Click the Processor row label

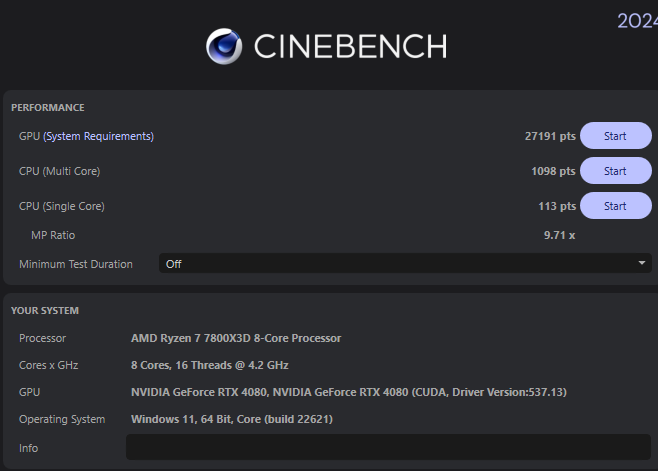pos(42,338)
